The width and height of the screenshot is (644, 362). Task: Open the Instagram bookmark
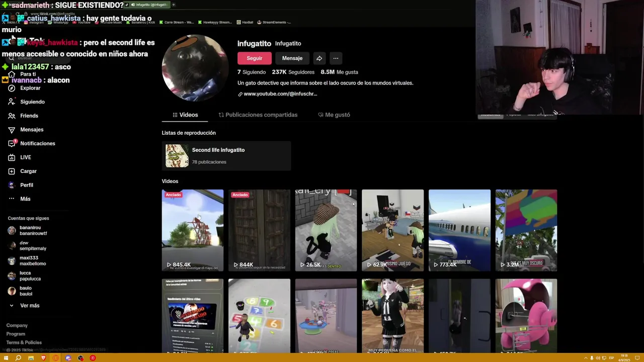(x=34, y=22)
